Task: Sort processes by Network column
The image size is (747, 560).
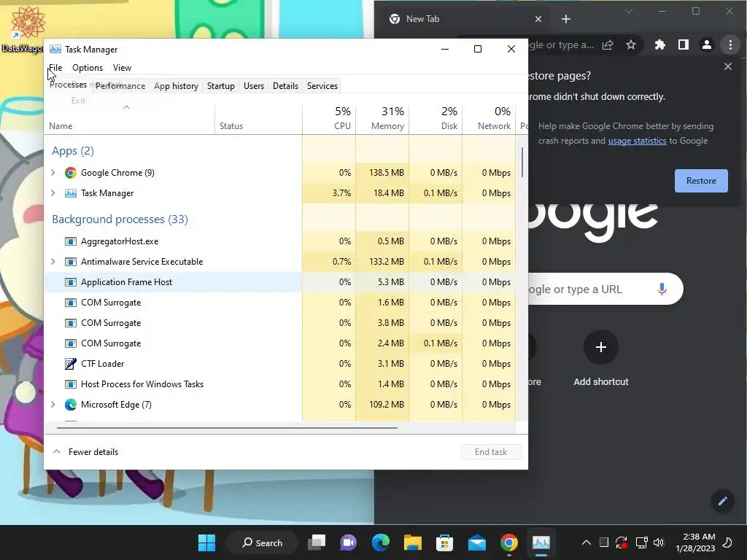Action: [x=489, y=118]
